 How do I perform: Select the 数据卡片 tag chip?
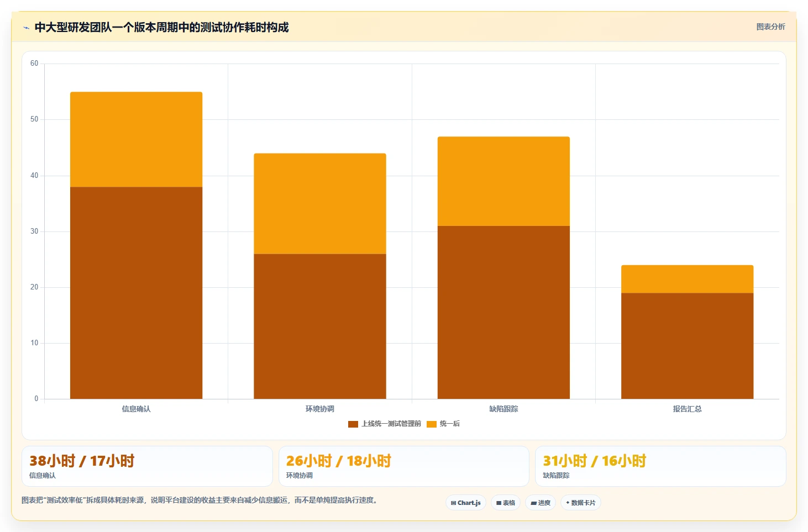(581, 503)
